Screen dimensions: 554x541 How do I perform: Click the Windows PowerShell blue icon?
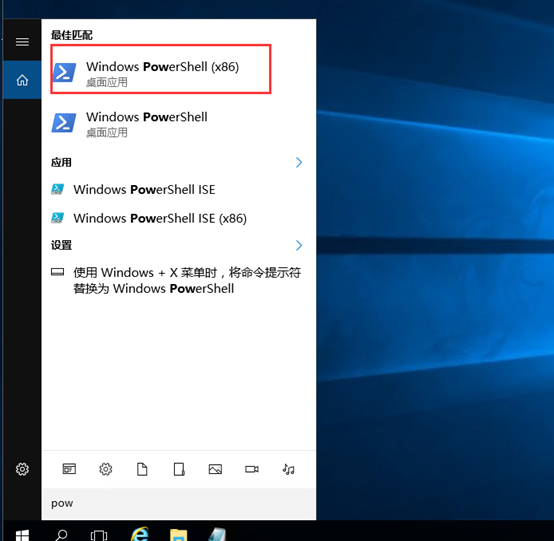(64, 123)
